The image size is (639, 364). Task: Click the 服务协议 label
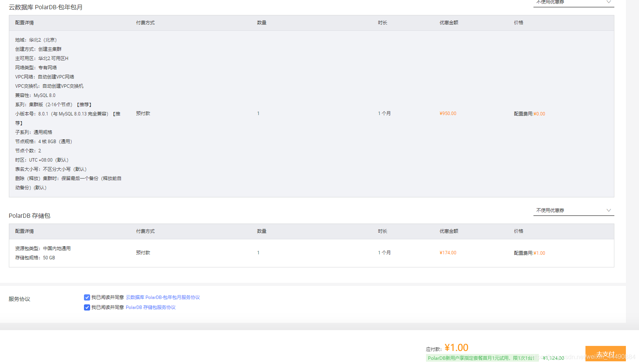pos(20,299)
